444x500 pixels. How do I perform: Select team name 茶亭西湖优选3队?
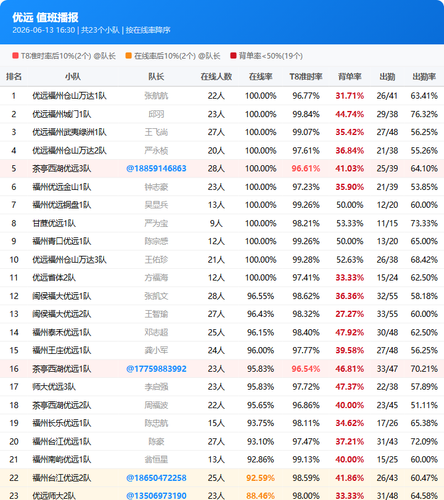pyautogui.click(x=62, y=169)
